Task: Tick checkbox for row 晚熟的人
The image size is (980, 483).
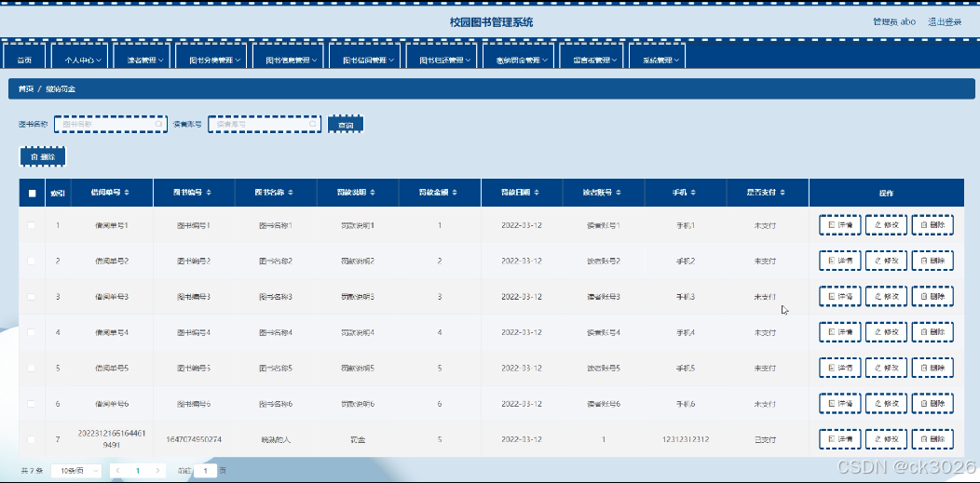Action: click(32, 439)
